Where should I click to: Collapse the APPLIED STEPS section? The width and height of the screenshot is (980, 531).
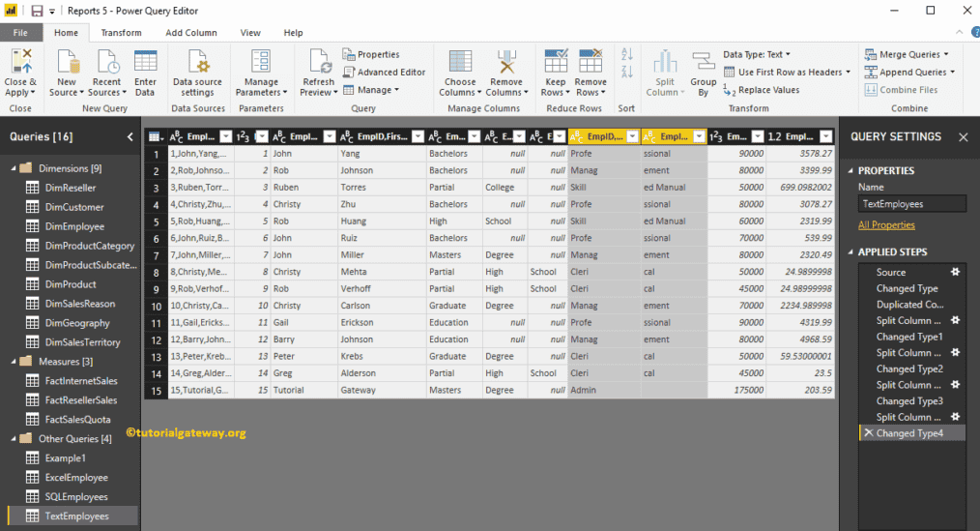pos(850,252)
